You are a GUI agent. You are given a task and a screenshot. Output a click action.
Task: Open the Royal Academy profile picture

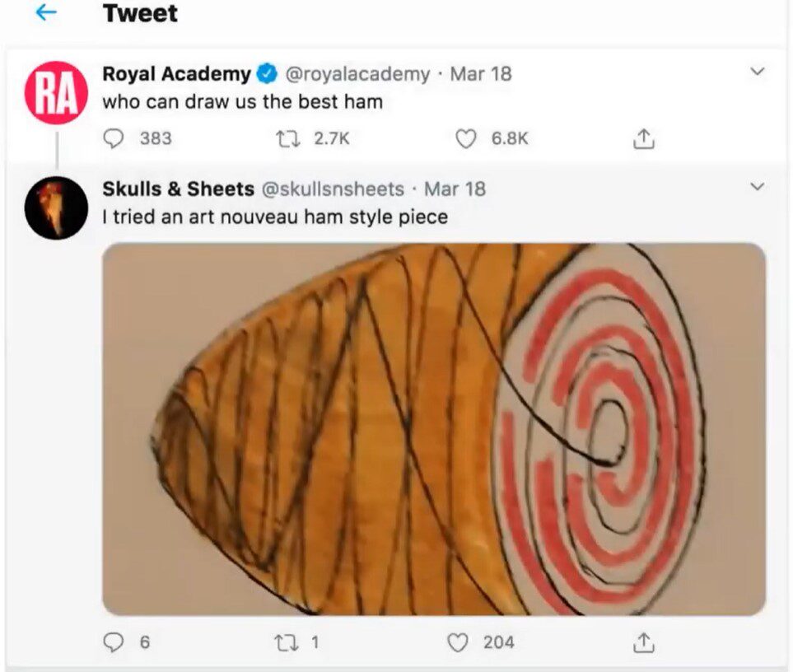pyautogui.click(x=56, y=93)
